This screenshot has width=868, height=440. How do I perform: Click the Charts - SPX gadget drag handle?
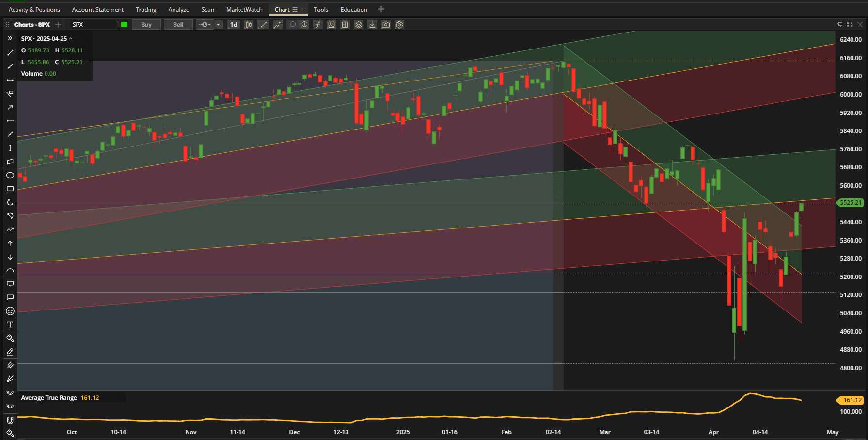7,25
